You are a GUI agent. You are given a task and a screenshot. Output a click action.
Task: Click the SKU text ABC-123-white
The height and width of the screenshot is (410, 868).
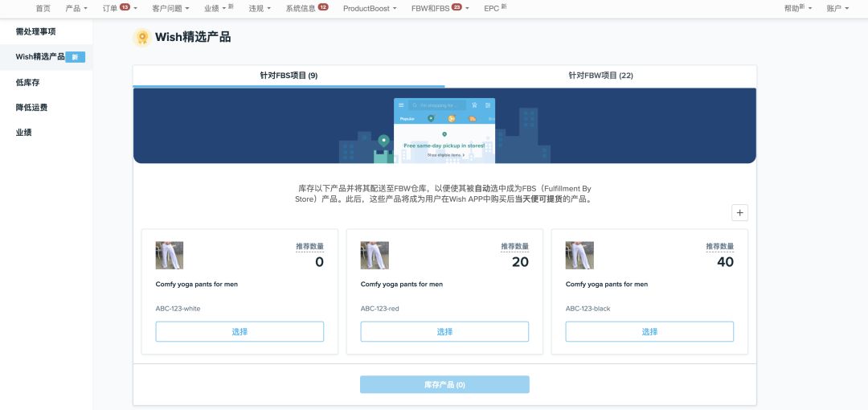(178, 309)
